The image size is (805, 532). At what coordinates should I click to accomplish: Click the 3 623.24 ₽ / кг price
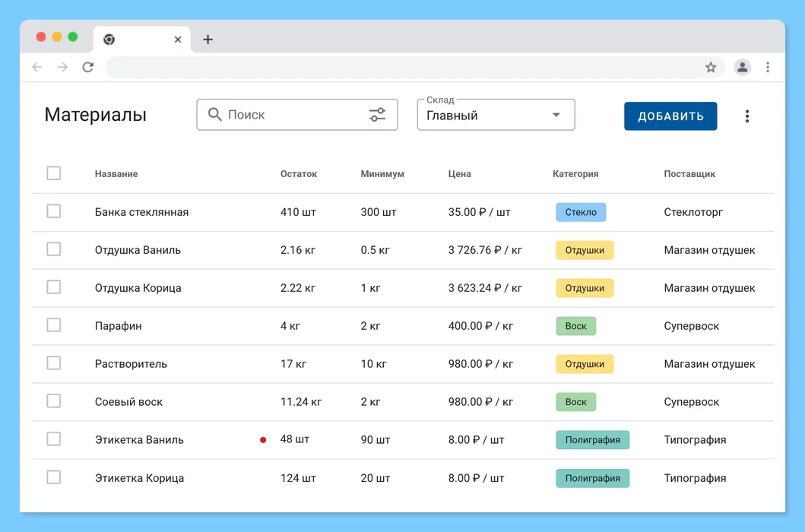[x=485, y=288]
